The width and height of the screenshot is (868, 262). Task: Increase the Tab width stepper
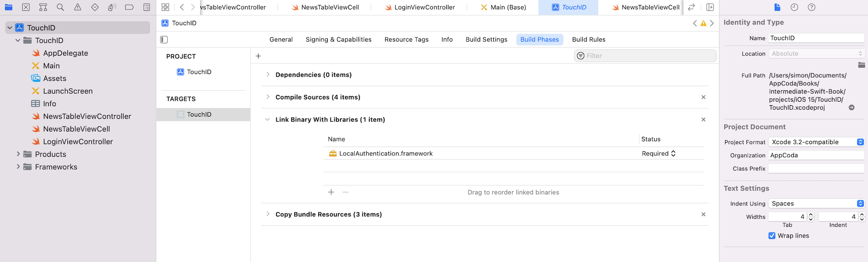[x=811, y=215]
